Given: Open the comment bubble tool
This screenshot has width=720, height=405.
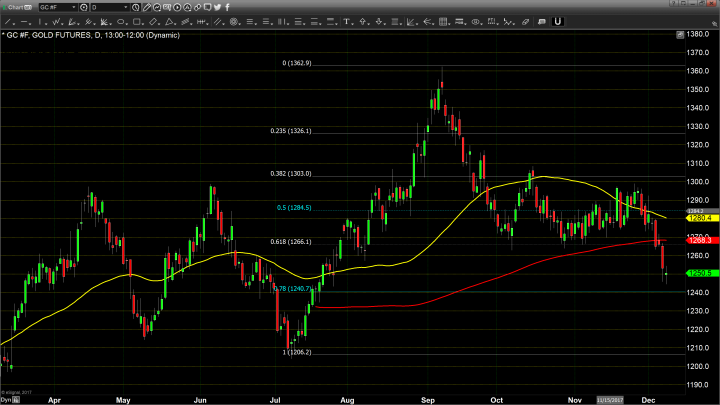Looking at the screenshot, I should pos(542,22).
